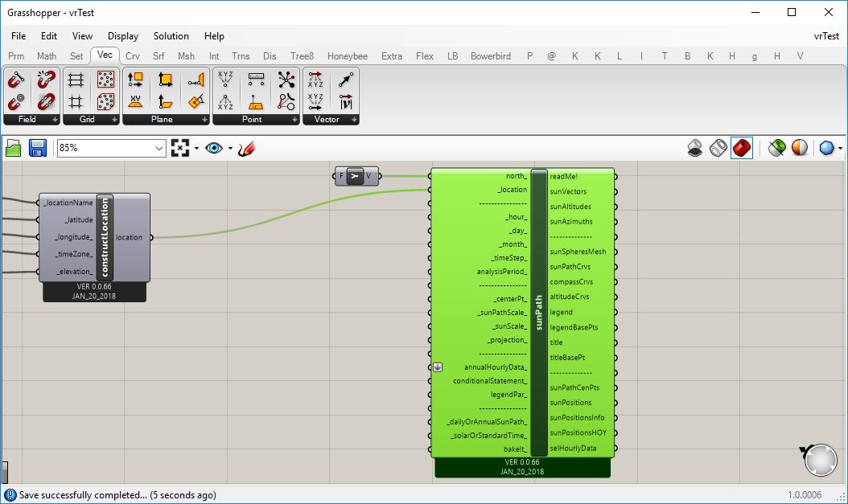Open the Solution menu
Viewport: 848px width, 504px height.
click(171, 36)
